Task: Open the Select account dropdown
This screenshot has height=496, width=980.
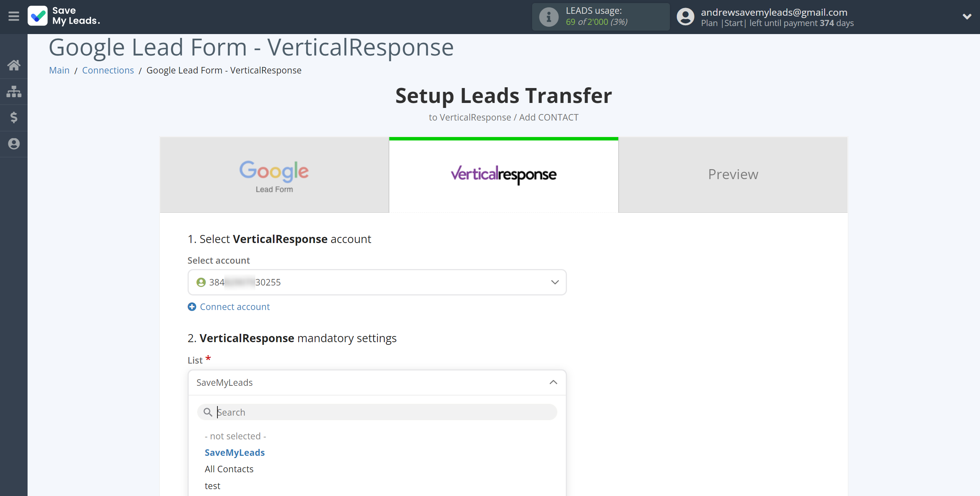Action: pyautogui.click(x=377, y=282)
